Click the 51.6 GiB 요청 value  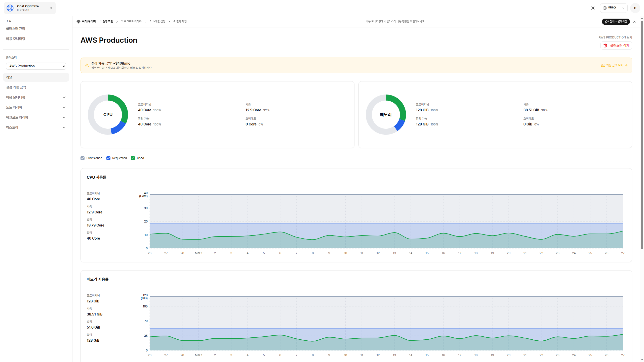pos(94,327)
